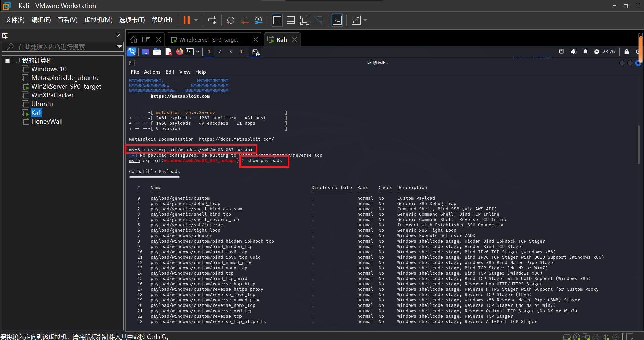Click the VM sound card status icon
The height and width of the screenshot is (340, 644).
[606, 337]
